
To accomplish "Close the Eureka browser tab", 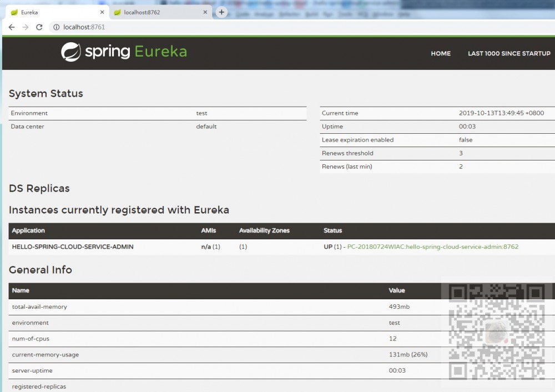I will click(x=102, y=12).
